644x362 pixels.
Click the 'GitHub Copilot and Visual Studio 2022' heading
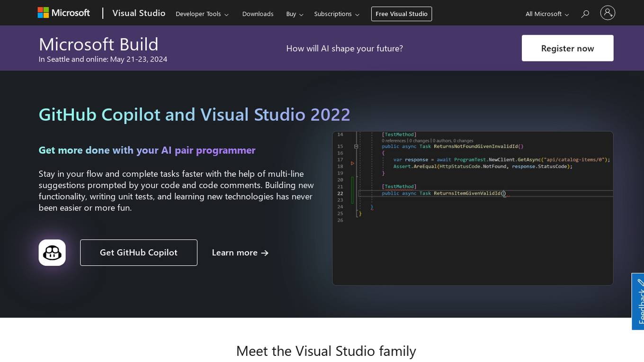pyautogui.click(x=194, y=115)
